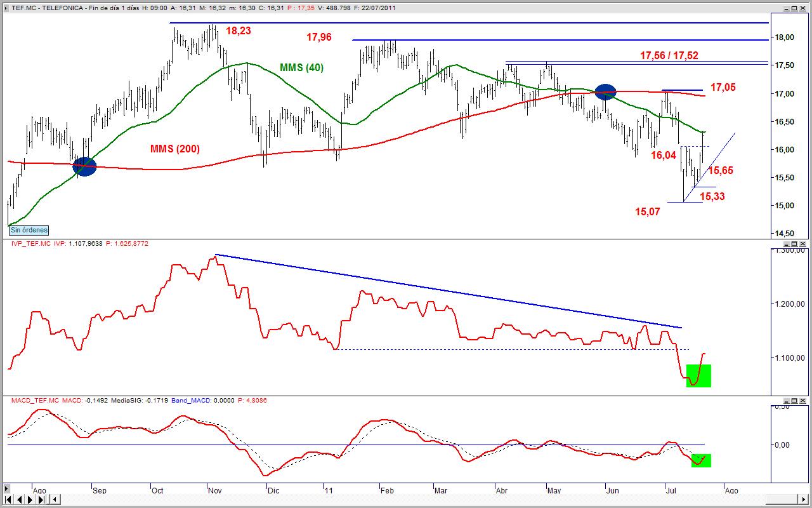Click the 'Ago' label at the time axis start
This screenshot has width=812, height=508.
coord(39,490)
